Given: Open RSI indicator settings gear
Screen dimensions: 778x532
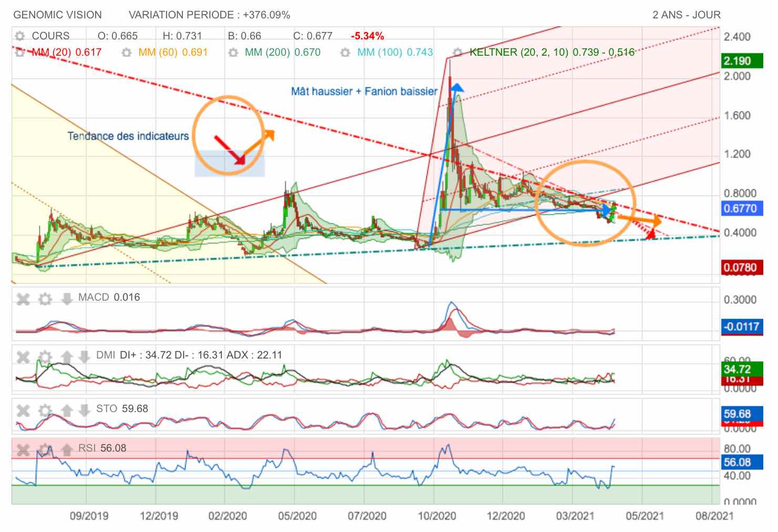Looking at the screenshot, I should point(46,450).
